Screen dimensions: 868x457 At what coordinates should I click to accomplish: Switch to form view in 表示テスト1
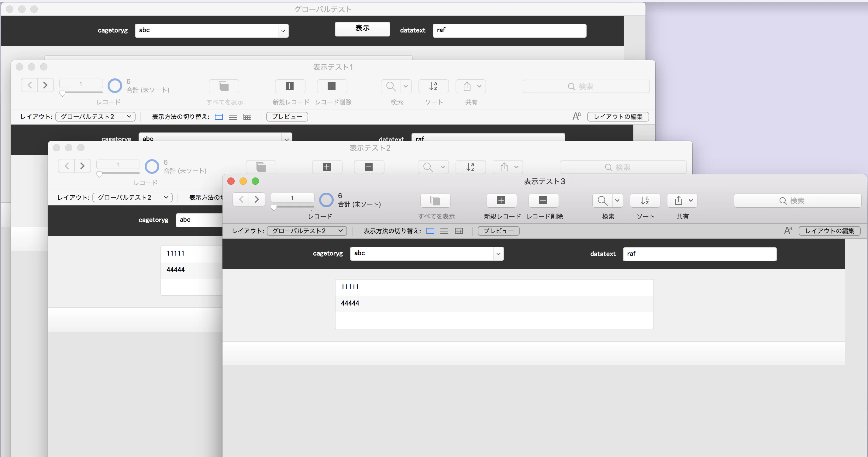pos(219,116)
